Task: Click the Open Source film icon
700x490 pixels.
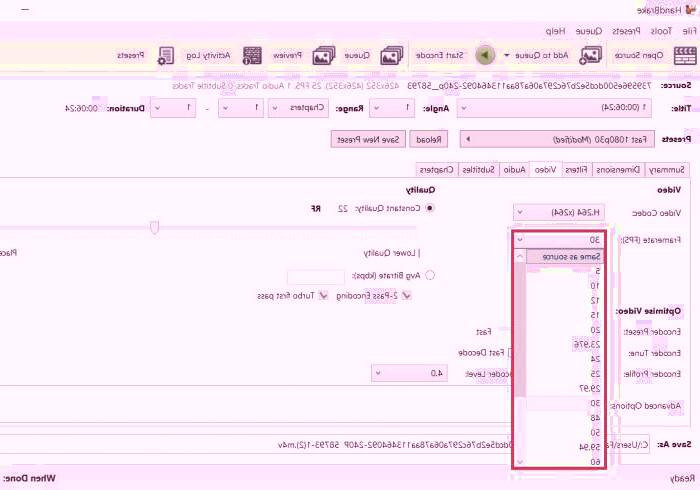Action: click(685, 56)
